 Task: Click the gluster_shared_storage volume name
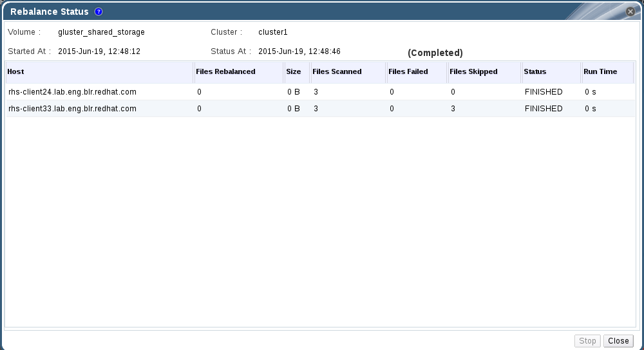pyautogui.click(x=101, y=32)
